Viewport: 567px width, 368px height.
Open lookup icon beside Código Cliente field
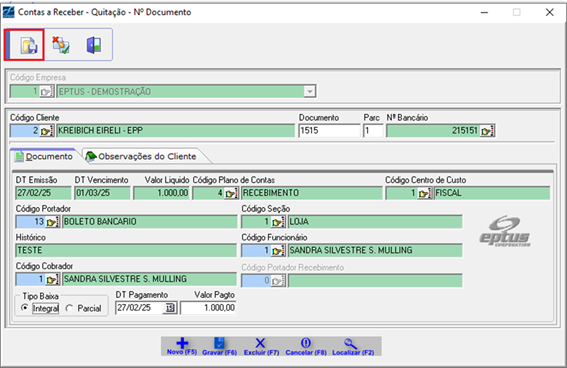pos(47,131)
